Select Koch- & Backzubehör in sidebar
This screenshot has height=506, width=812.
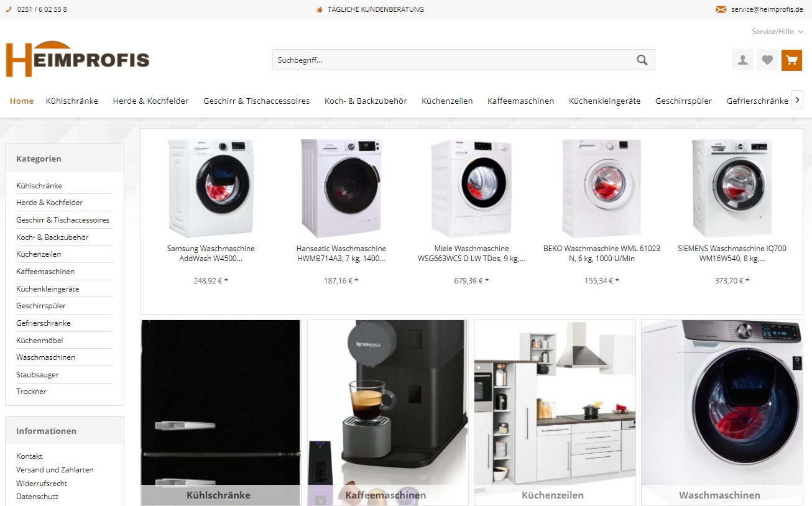(52, 237)
